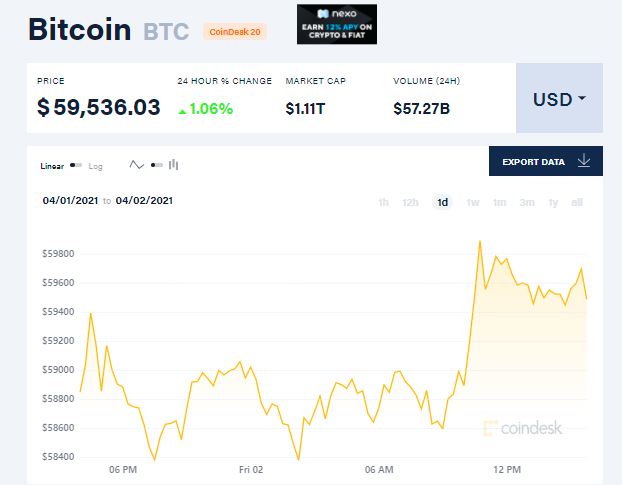The height and width of the screenshot is (485, 622).
Task: Open the USD currency dropdown
Action: tap(559, 99)
